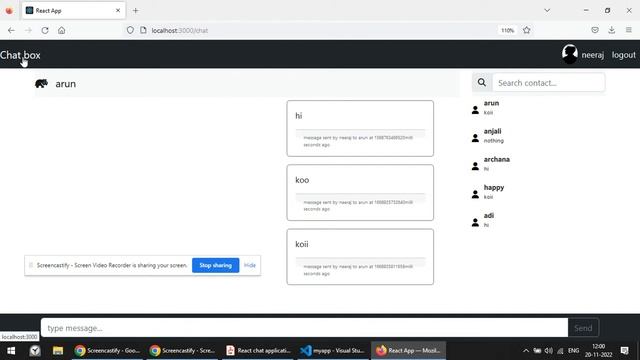640x360 pixels.
Task: Open Firefox application menu
Action: [x=629, y=30]
